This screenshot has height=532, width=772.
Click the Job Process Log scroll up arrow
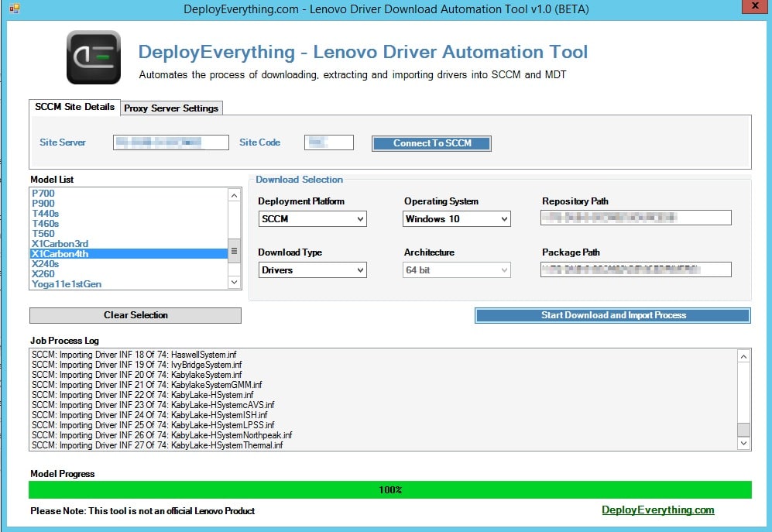(743, 356)
